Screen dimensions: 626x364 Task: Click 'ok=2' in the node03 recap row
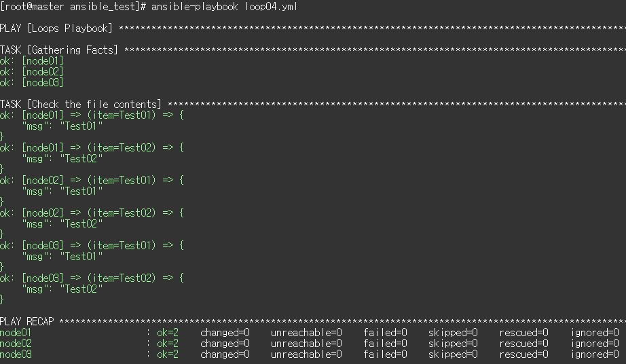point(168,354)
